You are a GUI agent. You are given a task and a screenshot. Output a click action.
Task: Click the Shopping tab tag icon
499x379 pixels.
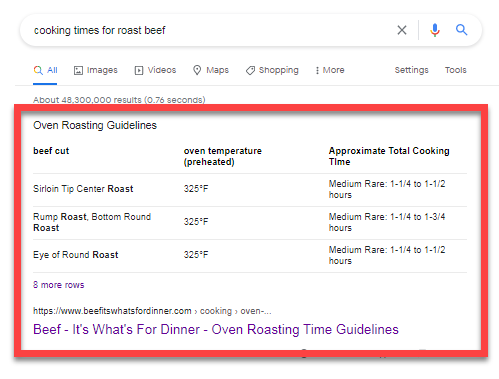click(x=250, y=70)
